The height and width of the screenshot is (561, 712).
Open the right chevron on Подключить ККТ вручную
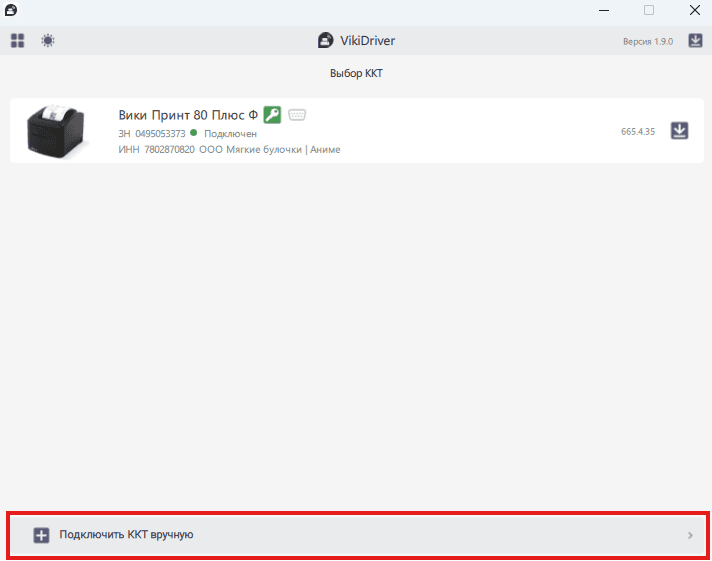[690, 535]
